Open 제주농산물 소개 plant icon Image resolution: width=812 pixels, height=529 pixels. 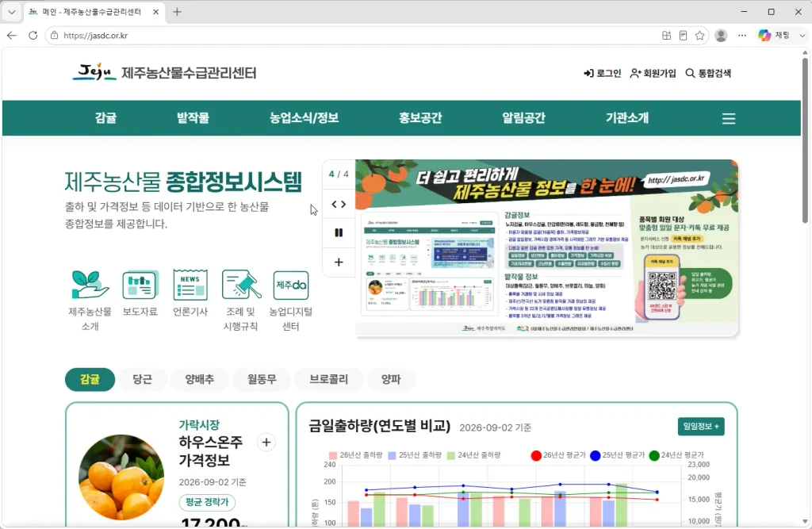90,301
